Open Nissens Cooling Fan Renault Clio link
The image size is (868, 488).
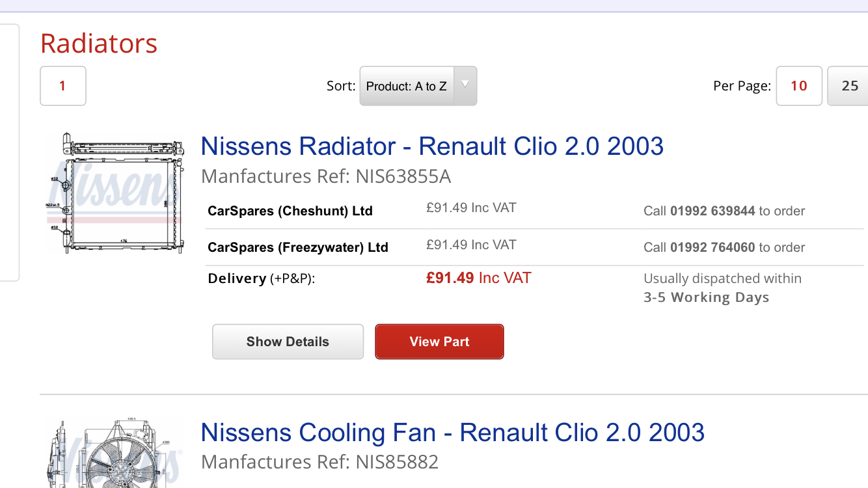click(x=452, y=432)
